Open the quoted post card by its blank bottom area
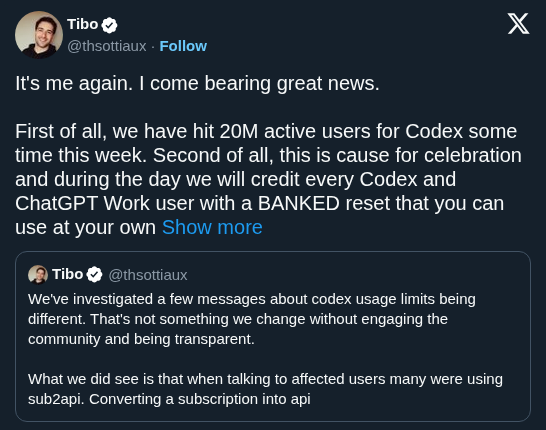Screen dimensions: 546x430 click(273, 414)
